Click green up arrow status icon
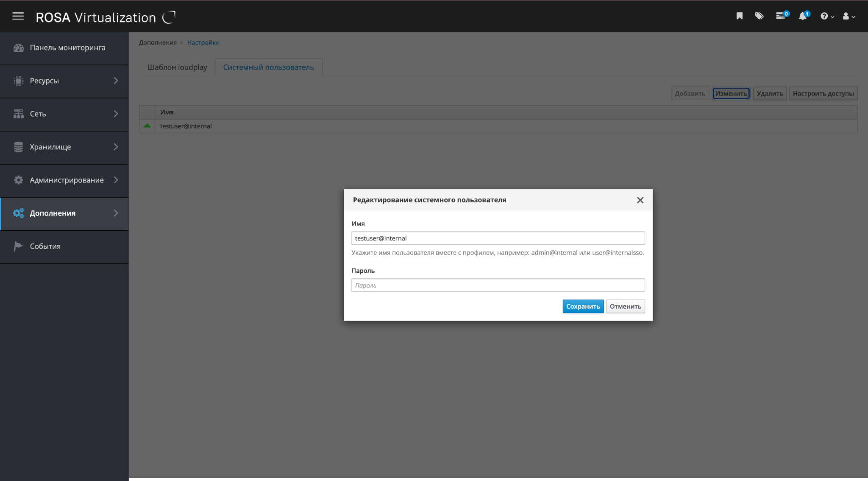The width and height of the screenshot is (868, 481). point(147,126)
